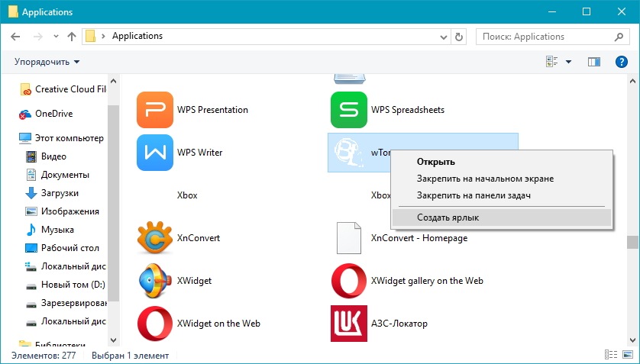The width and height of the screenshot is (640, 364).
Task: Toggle the preview pane button
Action: tap(594, 62)
